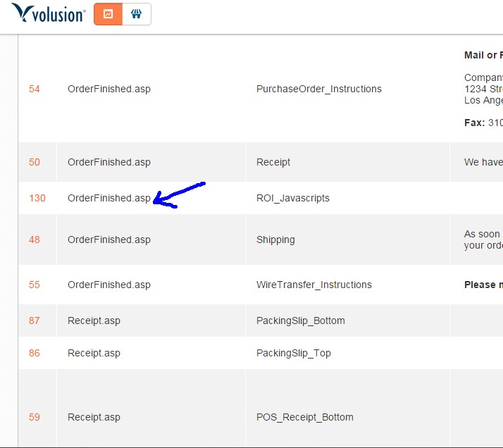Open article ID 55
The width and height of the screenshot is (503, 448).
pos(35,285)
